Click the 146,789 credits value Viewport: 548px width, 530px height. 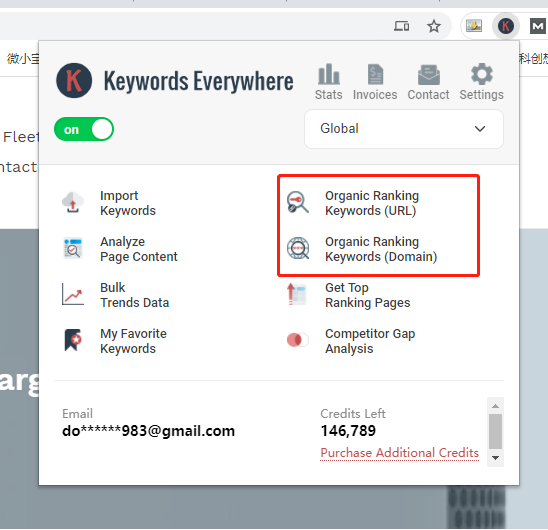point(348,431)
